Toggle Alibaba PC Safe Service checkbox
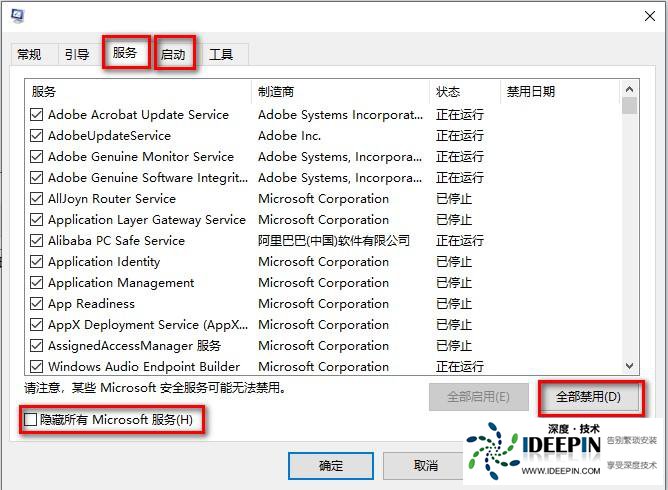 pyautogui.click(x=37, y=240)
